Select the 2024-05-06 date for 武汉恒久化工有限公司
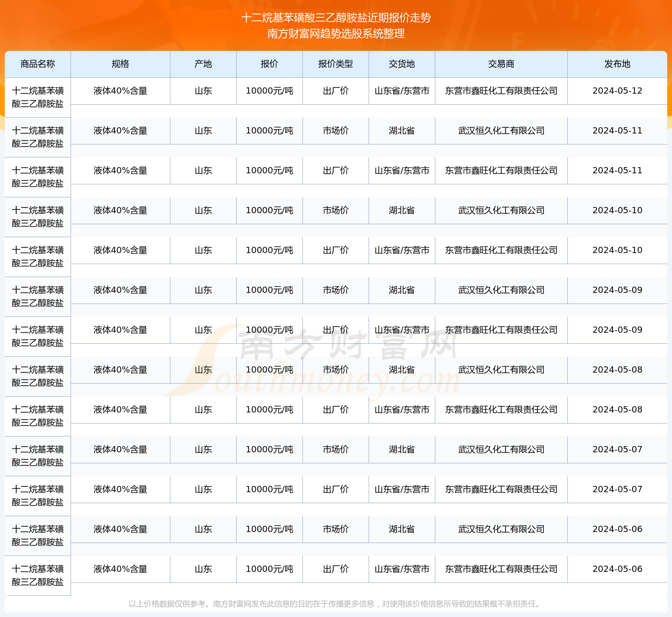 click(x=618, y=529)
